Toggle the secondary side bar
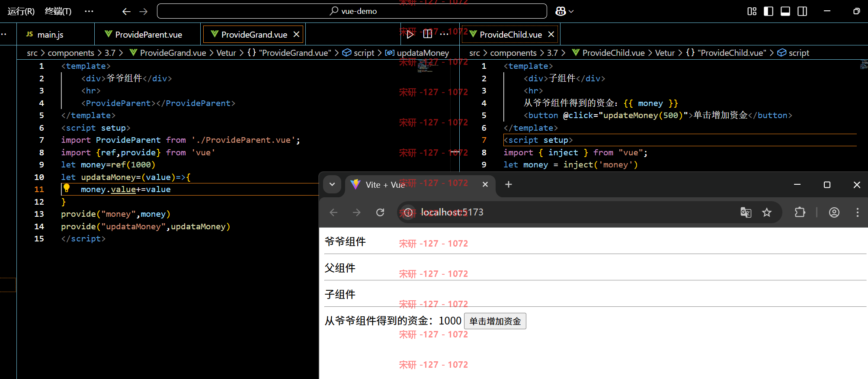 [x=802, y=11]
